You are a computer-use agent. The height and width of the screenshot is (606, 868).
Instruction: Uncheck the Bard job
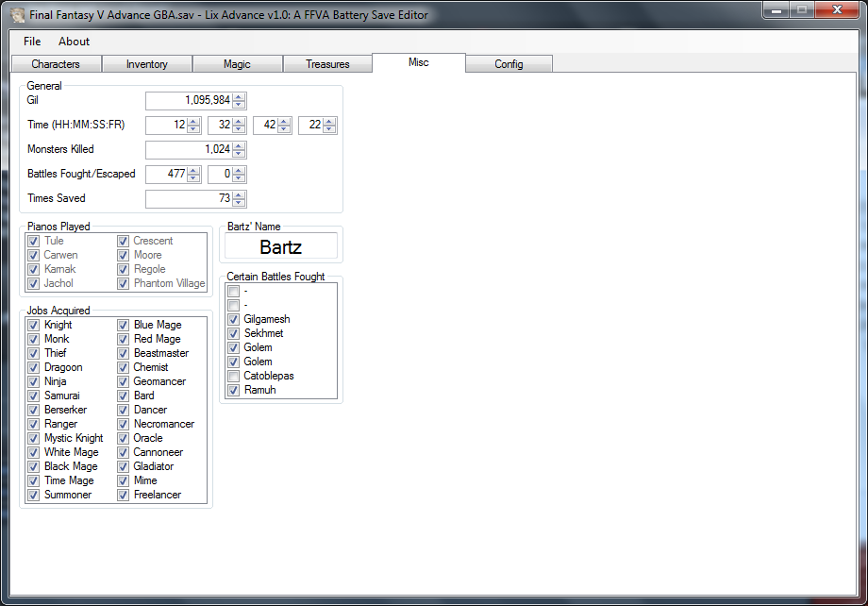123,396
